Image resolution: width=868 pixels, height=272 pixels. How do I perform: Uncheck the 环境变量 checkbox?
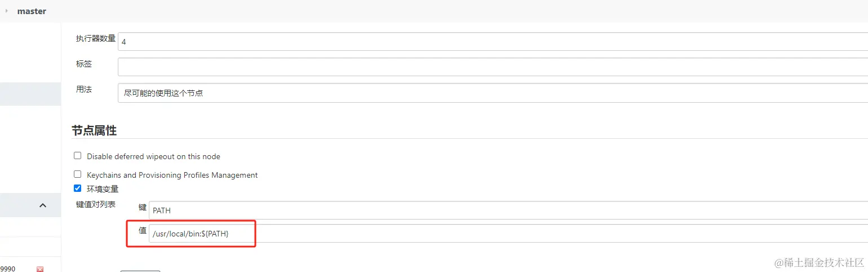78,188
